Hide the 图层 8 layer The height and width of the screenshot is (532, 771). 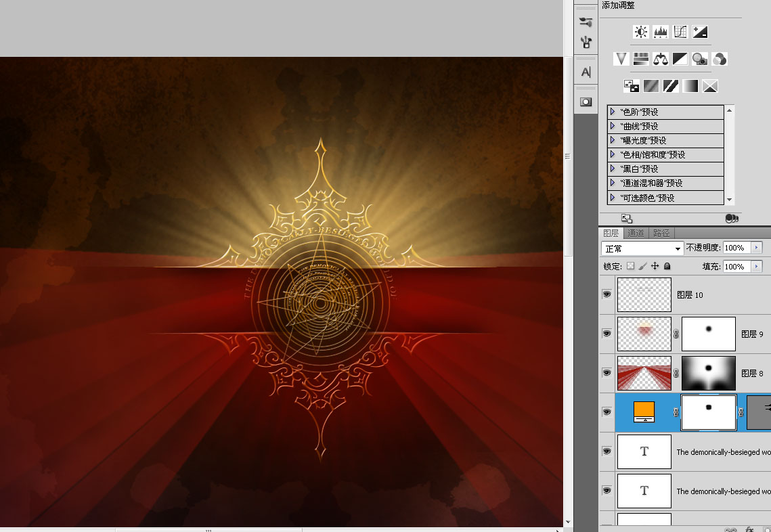tap(607, 373)
